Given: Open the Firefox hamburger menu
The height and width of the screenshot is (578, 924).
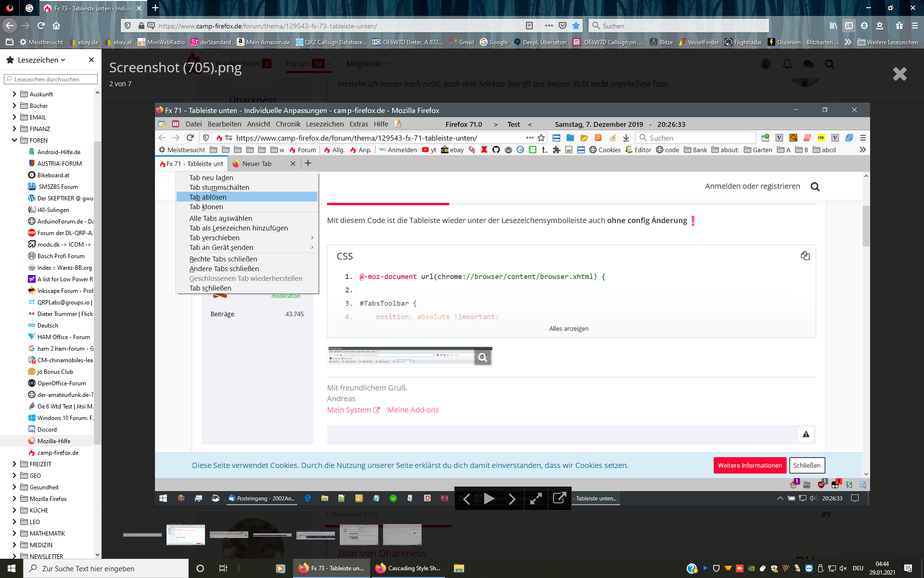Looking at the screenshot, I should click(914, 26).
